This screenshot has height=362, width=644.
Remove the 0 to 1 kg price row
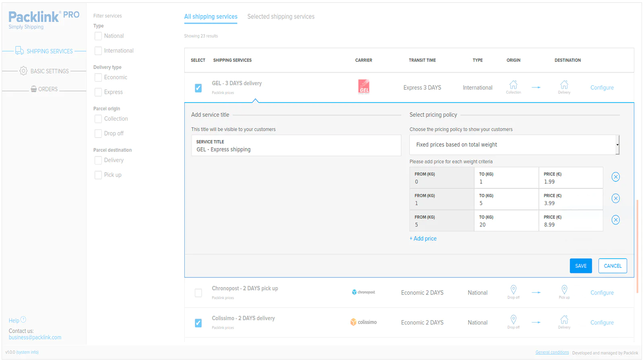615,177
